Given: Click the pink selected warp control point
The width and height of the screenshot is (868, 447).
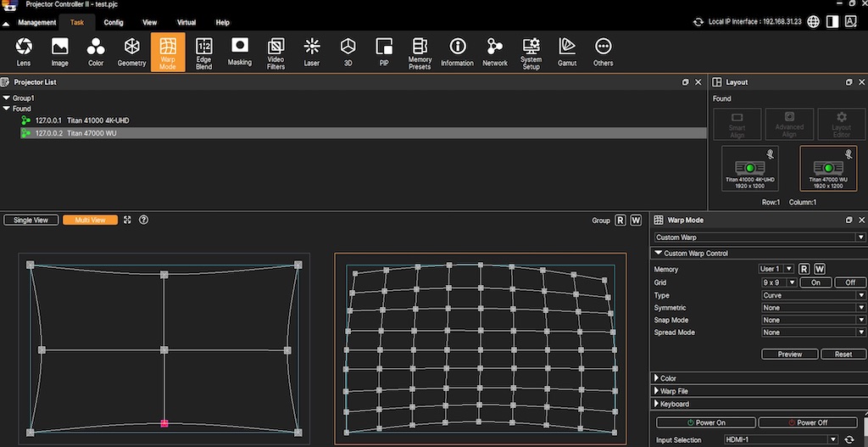Looking at the screenshot, I should click(164, 422).
